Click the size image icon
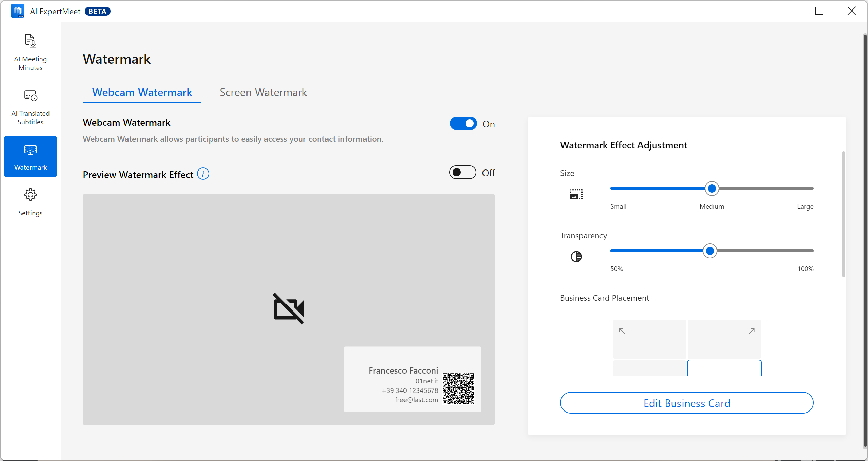868x461 pixels. [x=576, y=194]
